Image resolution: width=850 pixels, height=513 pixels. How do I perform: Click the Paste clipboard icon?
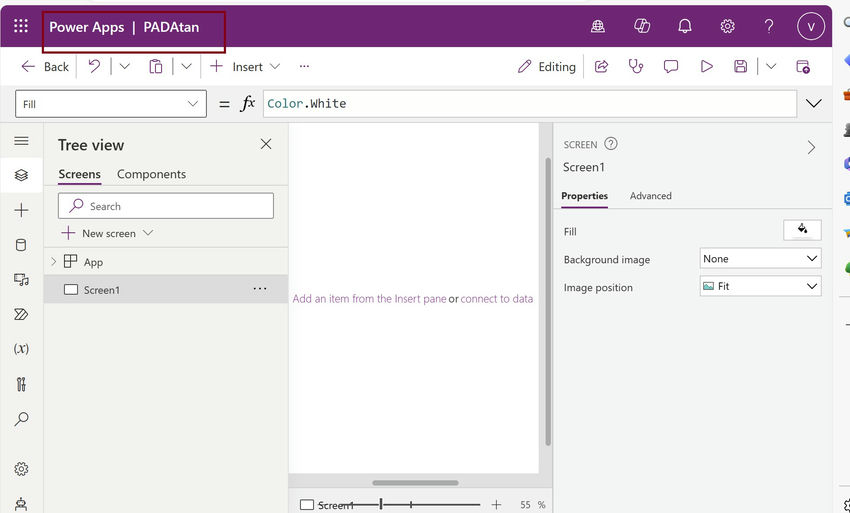pyautogui.click(x=156, y=66)
